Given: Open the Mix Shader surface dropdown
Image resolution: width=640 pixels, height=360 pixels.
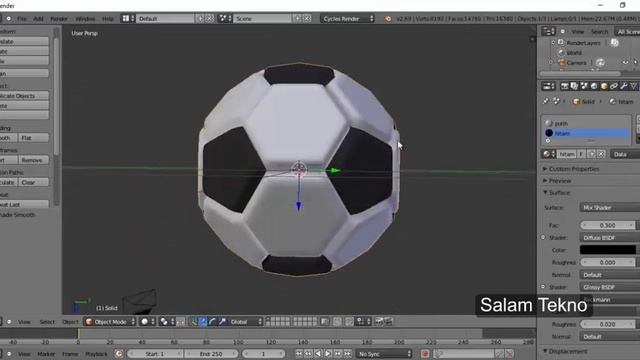Looking at the screenshot, I should [x=609, y=207].
